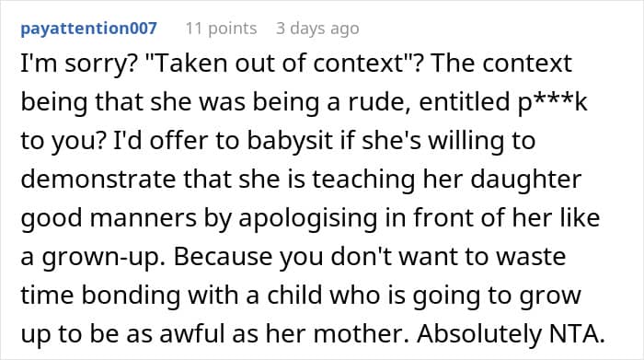Click the word "grown-up"
Image resolution: width=644 pixels, height=360 pixels.
point(104,258)
